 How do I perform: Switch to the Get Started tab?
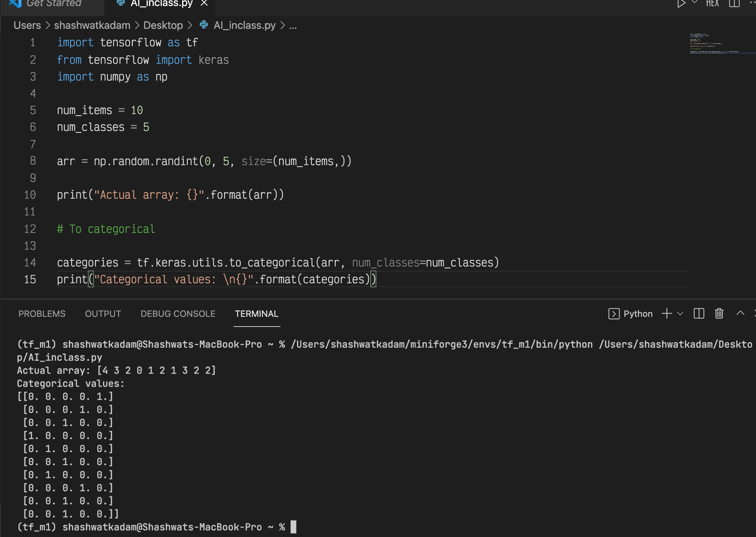point(54,3)
